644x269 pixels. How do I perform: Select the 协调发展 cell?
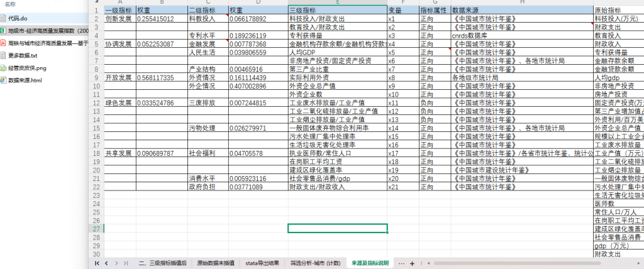coord(120,44)
